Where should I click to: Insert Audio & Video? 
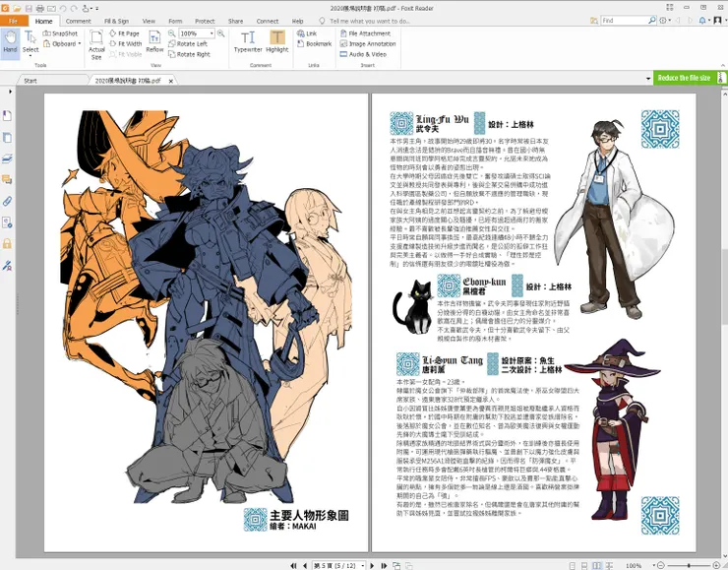363,54
